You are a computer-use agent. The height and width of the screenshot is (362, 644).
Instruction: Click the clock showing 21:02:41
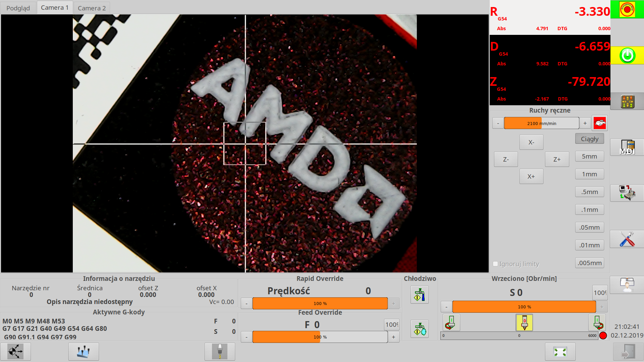point(627,327)
